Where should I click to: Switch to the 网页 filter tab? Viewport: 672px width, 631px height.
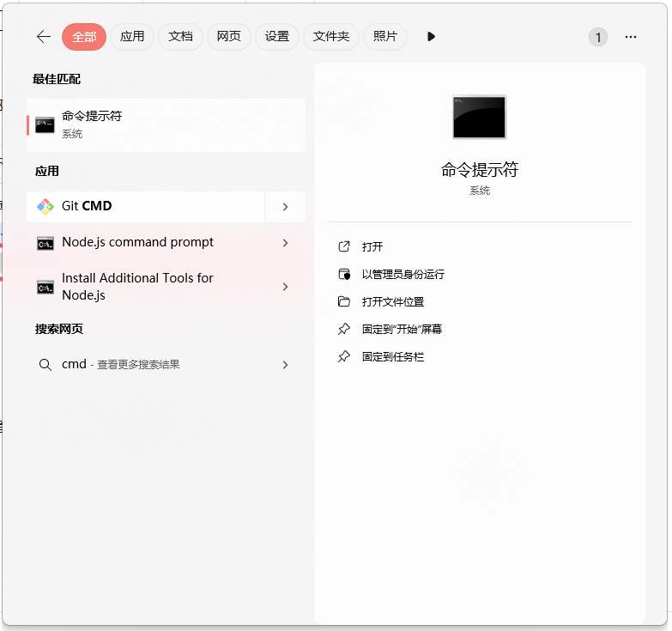pos(229,37)
